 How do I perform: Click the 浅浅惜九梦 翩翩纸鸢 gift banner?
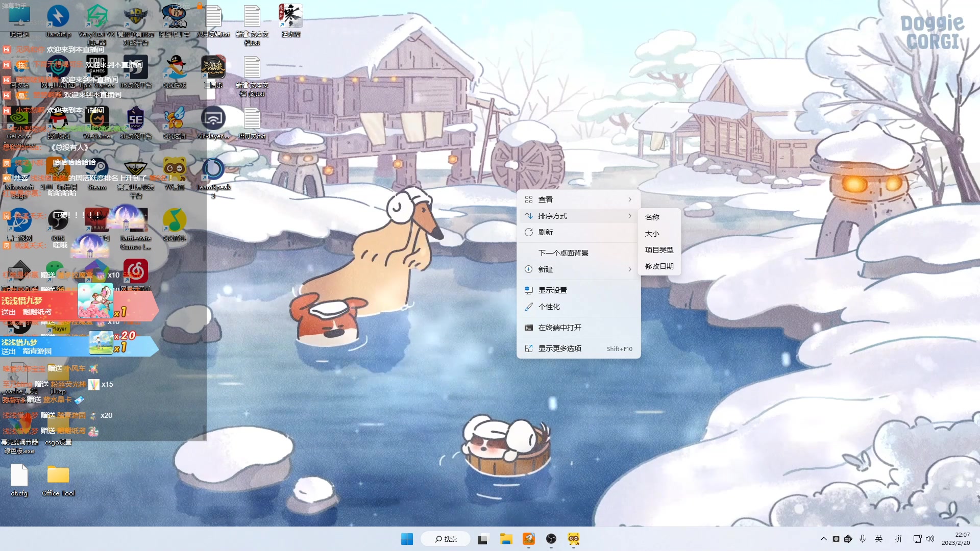pyautogui.click(x=79, y=306)
